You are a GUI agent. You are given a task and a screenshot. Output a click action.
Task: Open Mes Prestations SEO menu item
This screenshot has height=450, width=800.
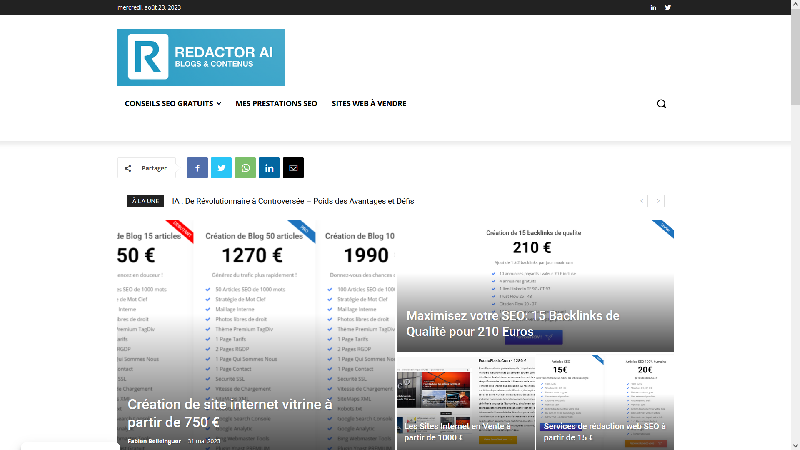pyautogui.click(x=276, y=104)
